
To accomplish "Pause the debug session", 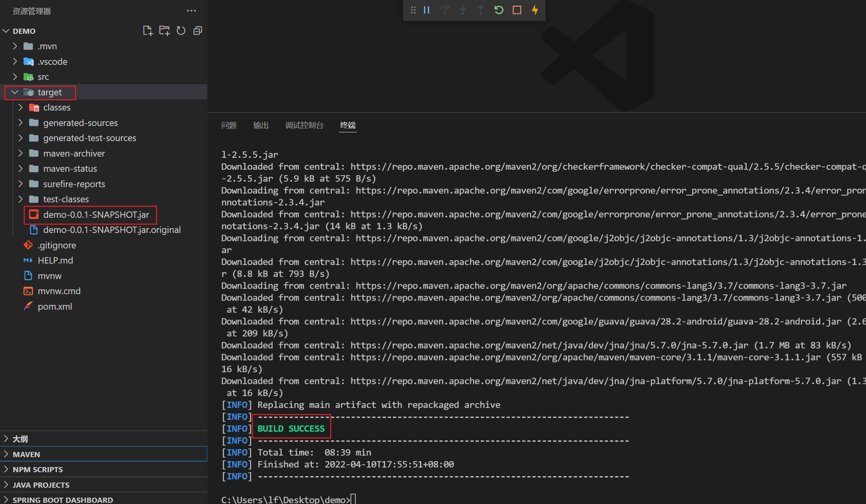I will pyautogui.click(x=426, y=10).
